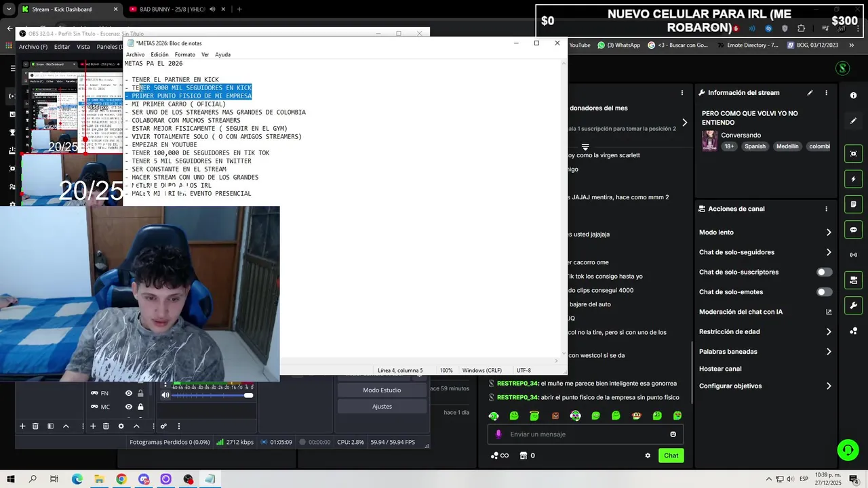Send message with green Chat button
This screenshot has width=868, height=488.
[x=671, y=455]
